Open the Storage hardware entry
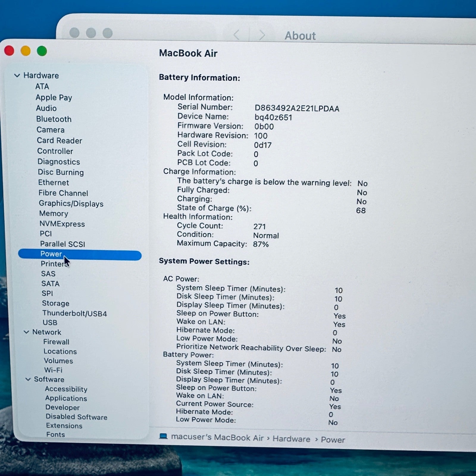The height and width of the screenshot is (476, 476). pos(56,303)
